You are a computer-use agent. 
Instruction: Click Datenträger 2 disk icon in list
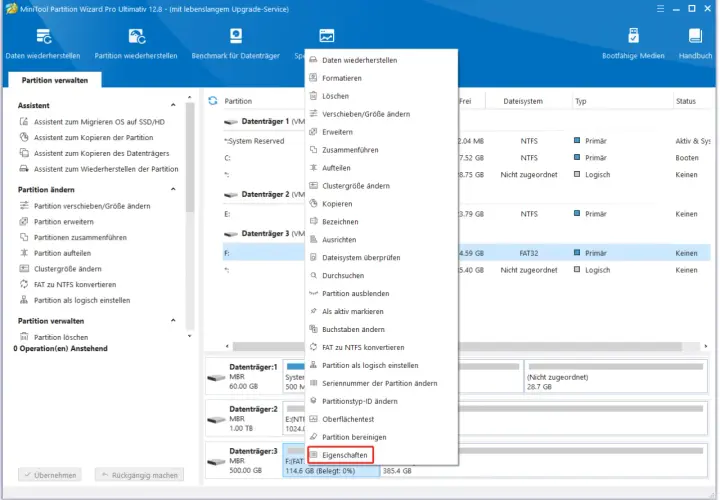pyautogui.click(x=231, y=195)
